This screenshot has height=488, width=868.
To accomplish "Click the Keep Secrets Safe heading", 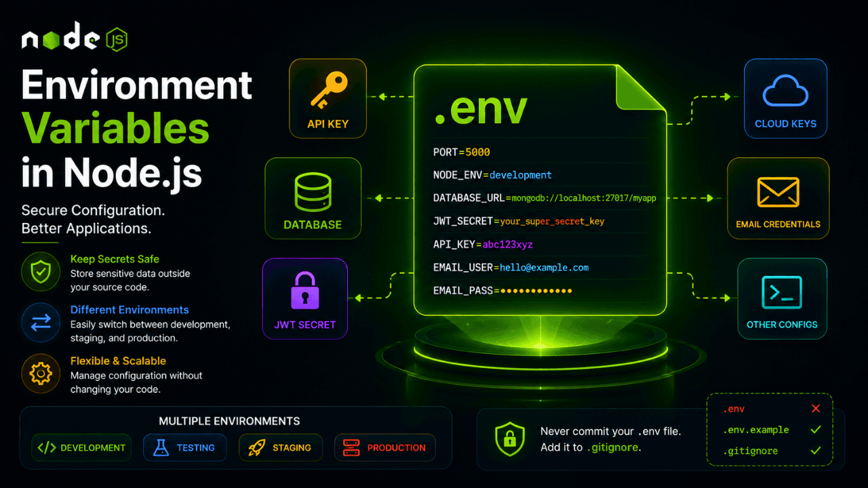I will (115, 259).
